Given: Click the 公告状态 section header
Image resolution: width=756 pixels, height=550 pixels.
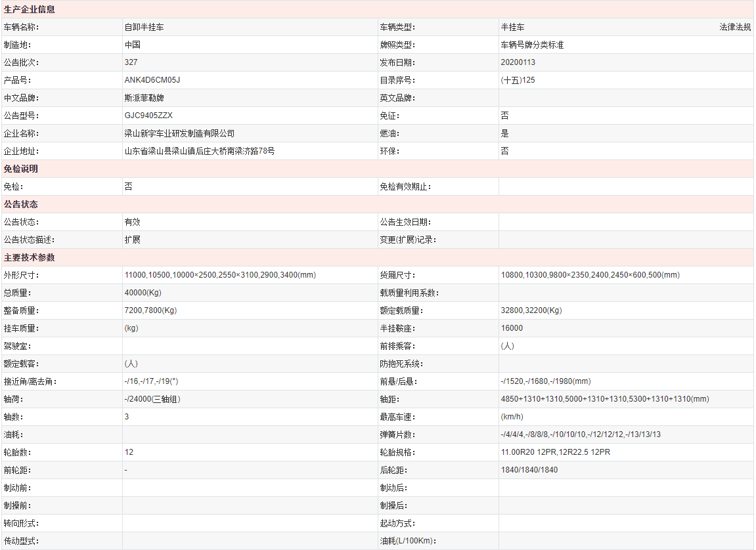Looking at the screenshot, I should 21,204.
